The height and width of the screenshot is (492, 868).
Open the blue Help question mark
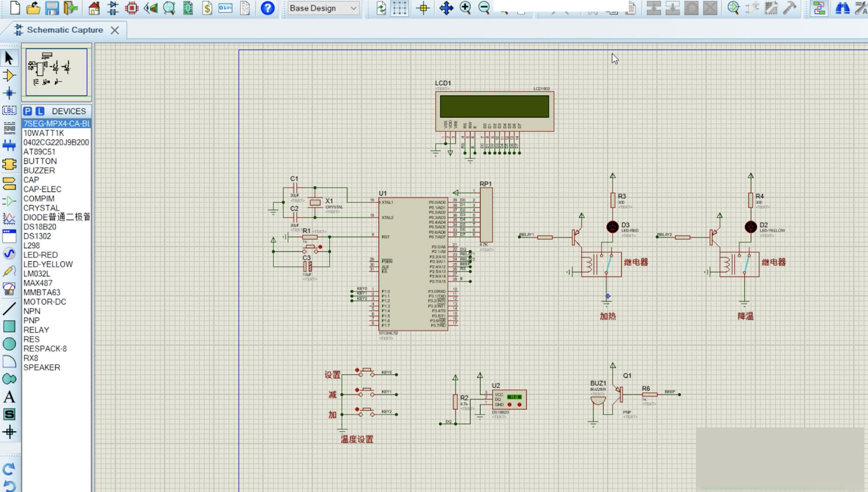pyautogui.click(x=268, y=8)
